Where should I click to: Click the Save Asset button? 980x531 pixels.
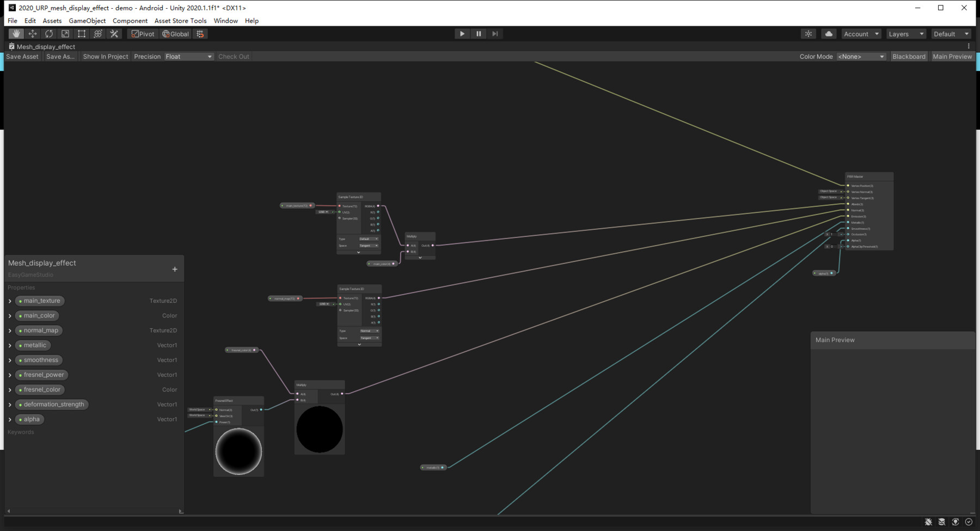pyautogui.click(x=22, y=56)
